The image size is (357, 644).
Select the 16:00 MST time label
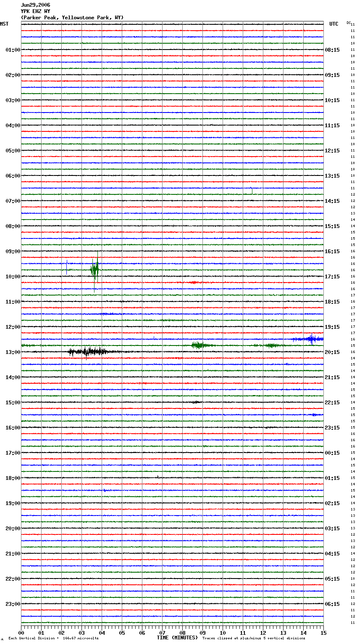(x=13, y=428)
